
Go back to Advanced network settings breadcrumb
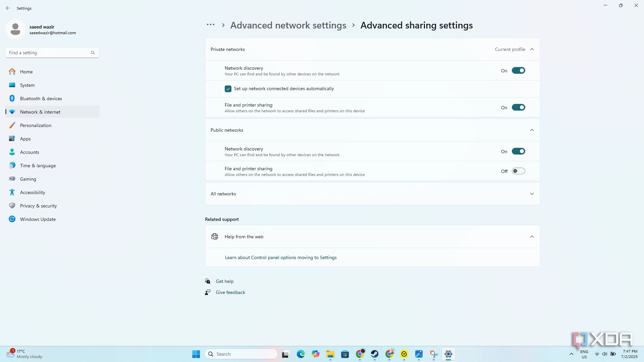pyautogui.click(x=288, y=25)
